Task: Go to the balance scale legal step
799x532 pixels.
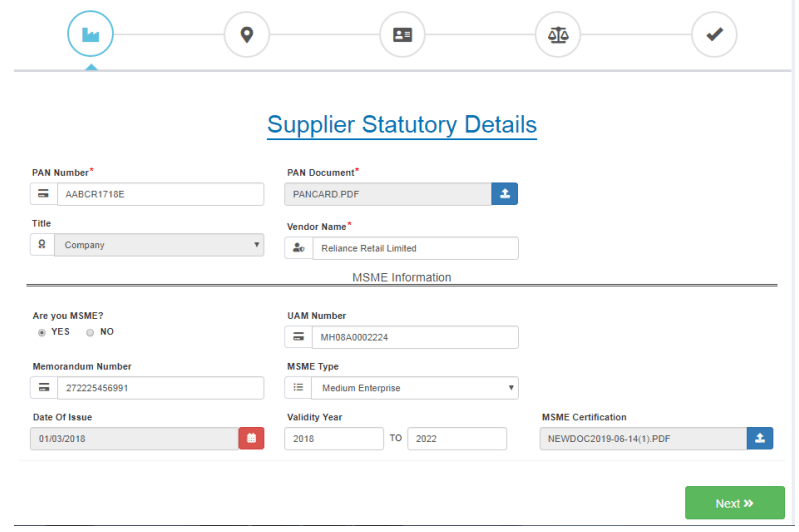Action: pyautogui.click(x=558, y=34)
